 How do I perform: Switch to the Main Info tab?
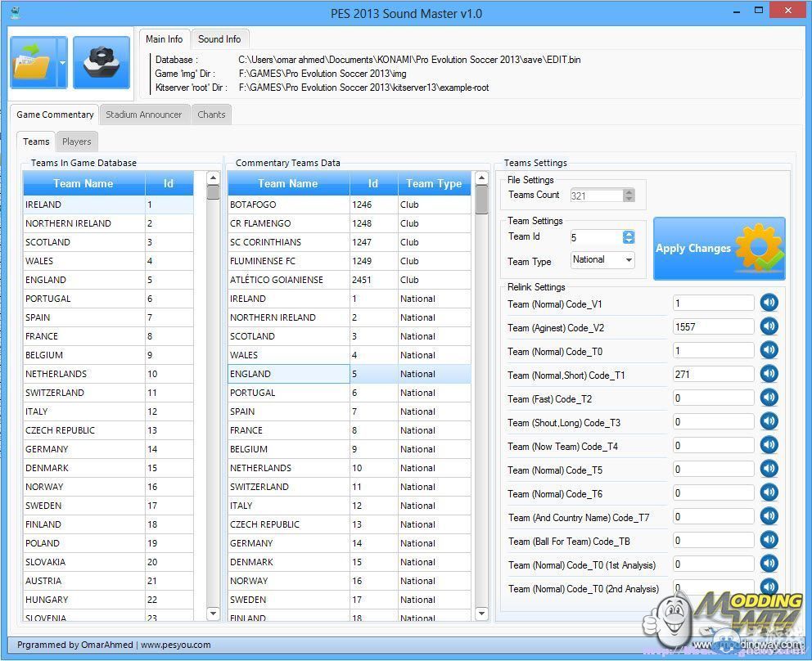(165, 39)
